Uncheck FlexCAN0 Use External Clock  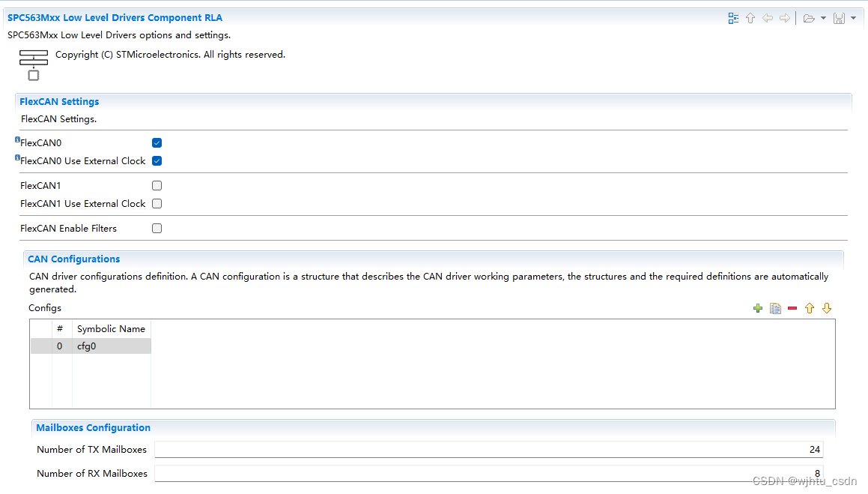[157, 161]
